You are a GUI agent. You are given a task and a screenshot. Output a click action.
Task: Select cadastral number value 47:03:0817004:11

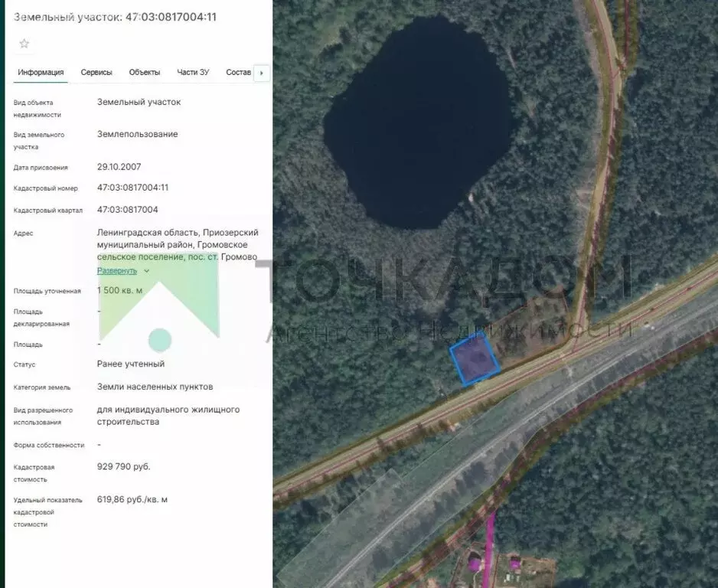click(x=132, y=188)
